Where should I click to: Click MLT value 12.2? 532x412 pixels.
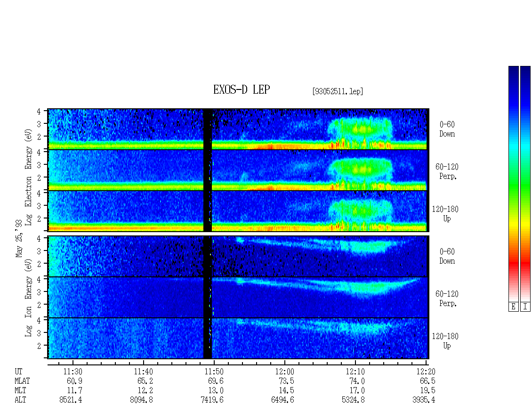145,391
